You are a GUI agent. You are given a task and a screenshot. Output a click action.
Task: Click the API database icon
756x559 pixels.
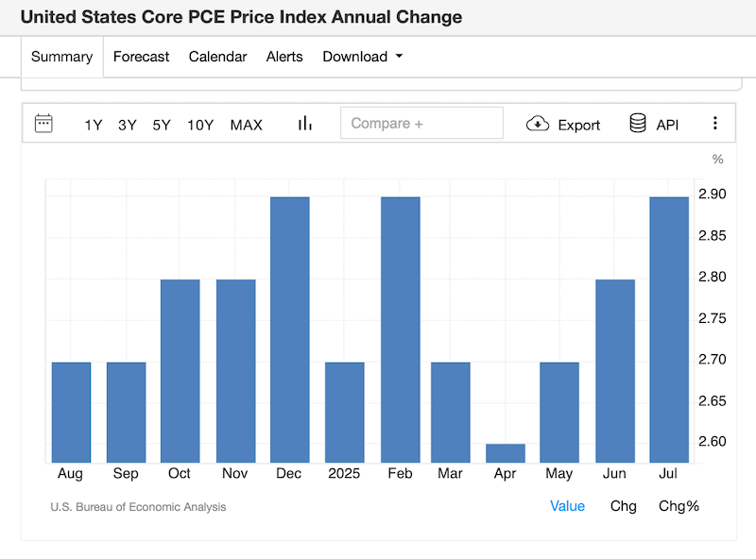point(638,124)
